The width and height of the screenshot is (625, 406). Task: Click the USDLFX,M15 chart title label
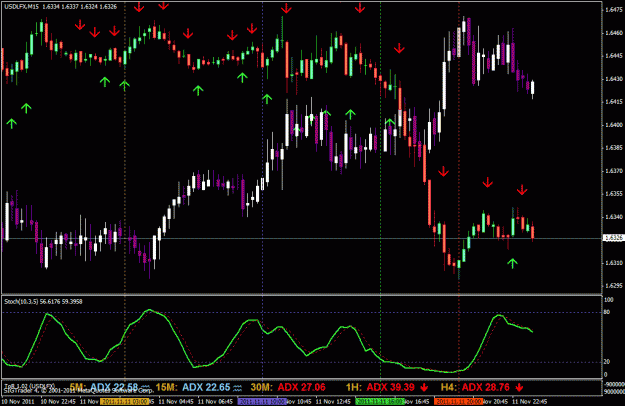(x=61, y=7)
